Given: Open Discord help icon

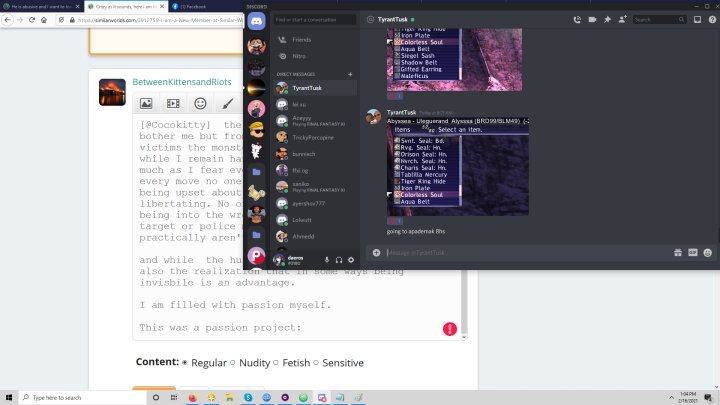Looking at the screenshot, I should pos(712,20).
